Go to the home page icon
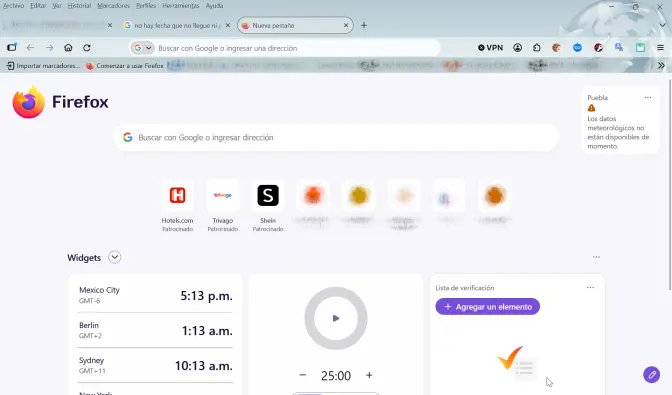This screenshot has height=395, width=672. point(68,48)
